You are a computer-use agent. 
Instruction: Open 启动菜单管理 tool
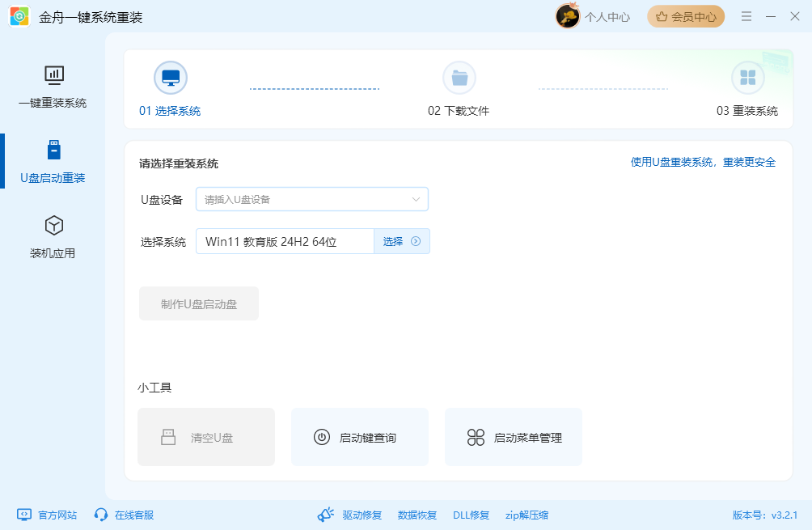(x=513, y=437)
